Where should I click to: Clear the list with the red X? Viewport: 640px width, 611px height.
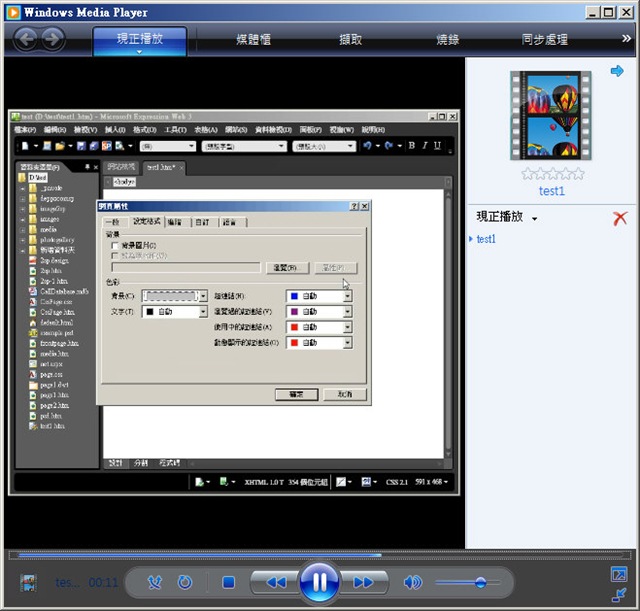[x=620, y=218]
